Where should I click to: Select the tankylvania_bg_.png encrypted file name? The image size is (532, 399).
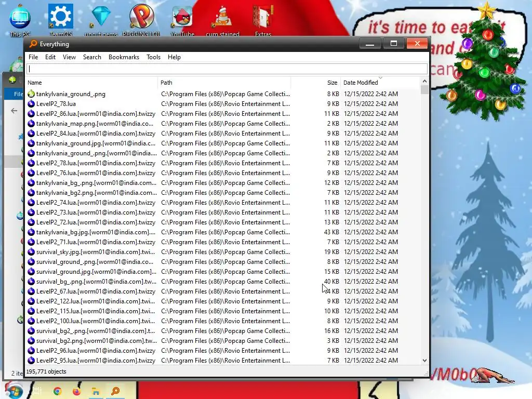tap(96, 182)
